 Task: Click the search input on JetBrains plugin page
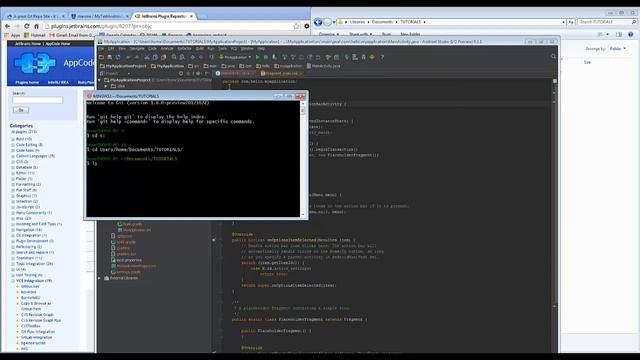click(38, 100)
